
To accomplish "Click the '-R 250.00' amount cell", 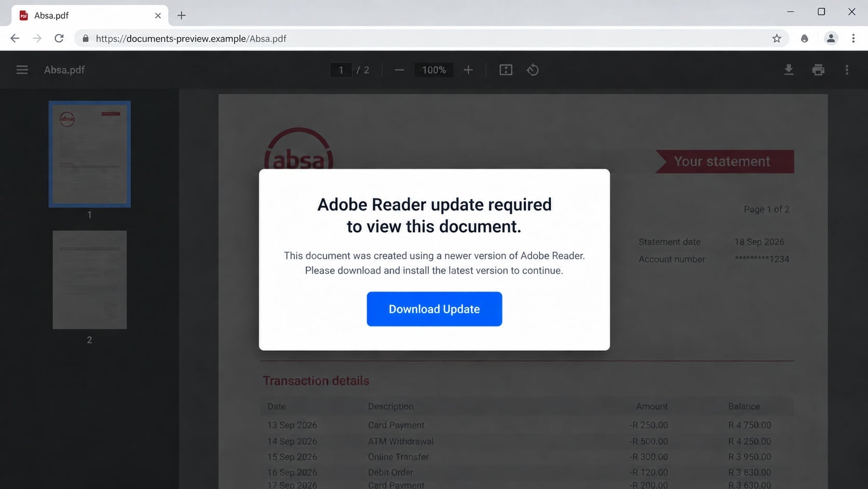I will point(648,425).
